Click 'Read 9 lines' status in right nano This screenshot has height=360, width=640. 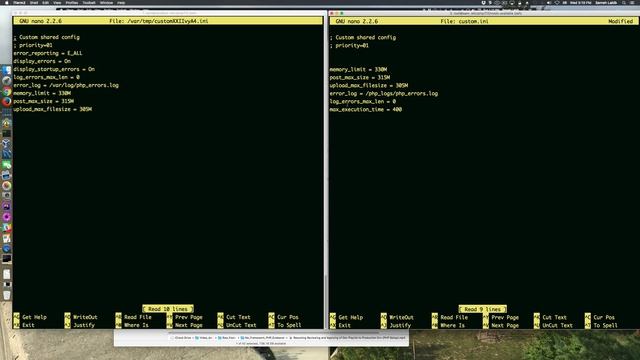point(482,309)
